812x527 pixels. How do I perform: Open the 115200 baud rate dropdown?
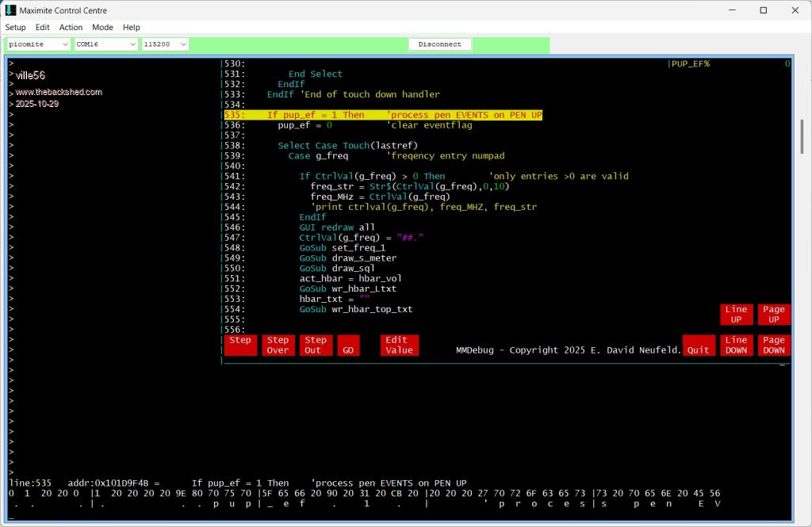(x=165, y=44)
